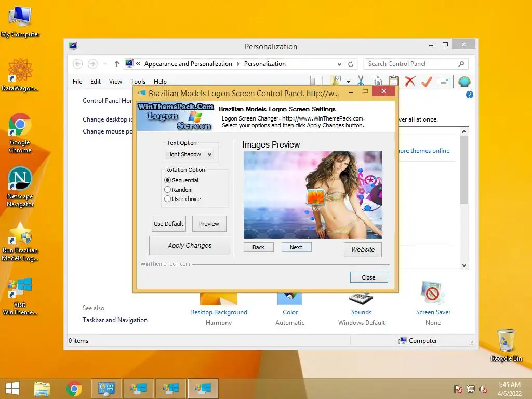Open the Text Option Light Shadow dropdown

click(190, 154)
